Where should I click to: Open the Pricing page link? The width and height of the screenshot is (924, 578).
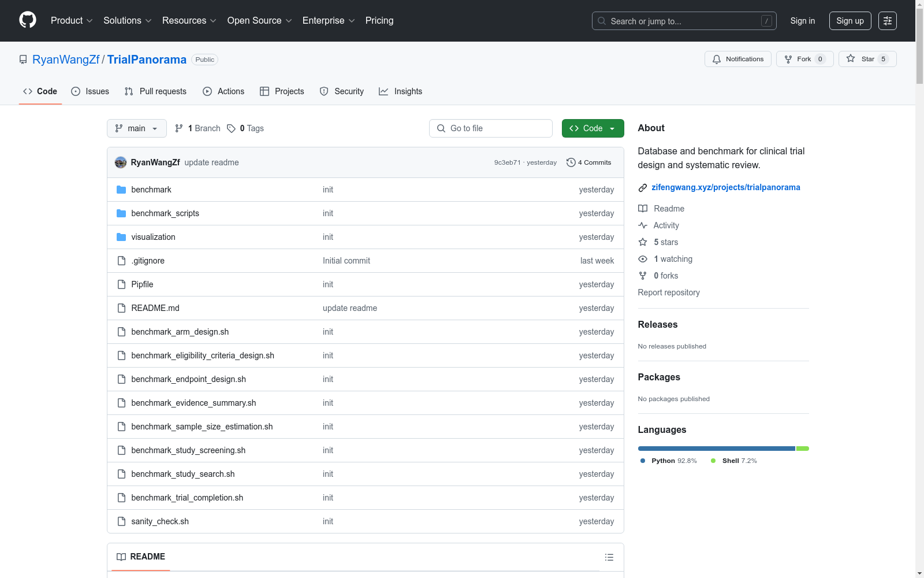click(379, 21)
